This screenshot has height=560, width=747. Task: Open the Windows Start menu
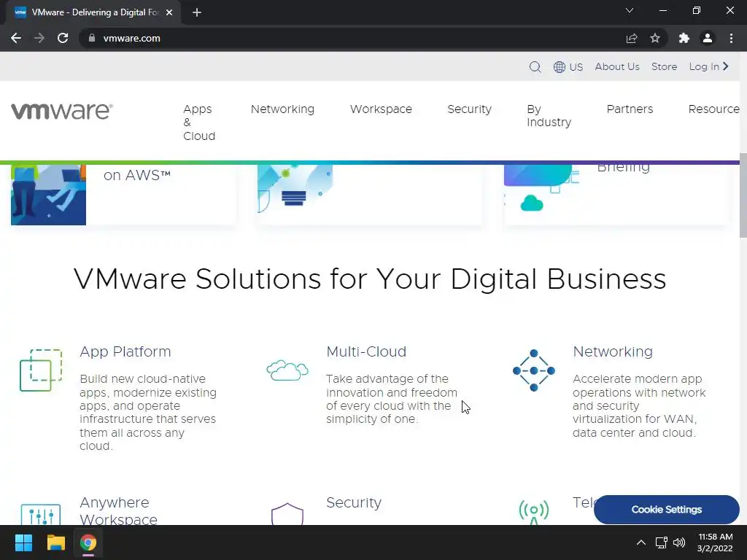[23, 542]
